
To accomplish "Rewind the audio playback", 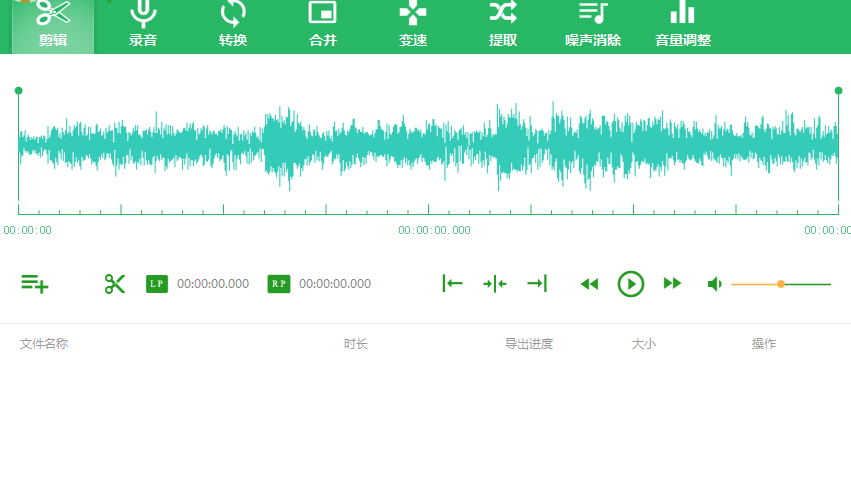I will pyautogui.click(x=589, y=284).
